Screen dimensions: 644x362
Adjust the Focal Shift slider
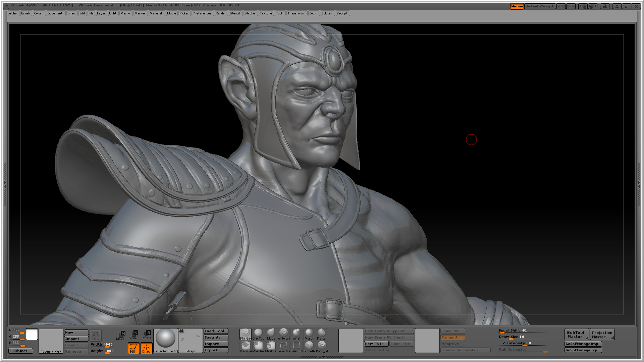(523, 331)
